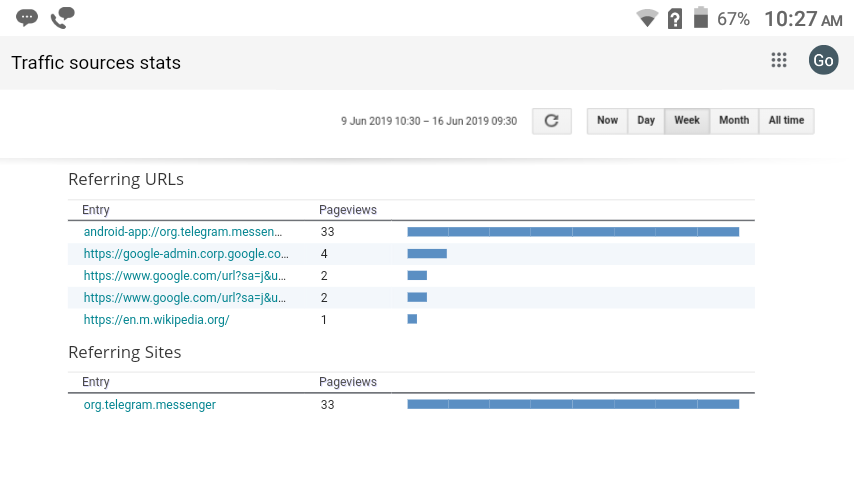This screenshot has height=480, width=854.
Task: Open the android-app telegram referring URL
Action: coord(182,232)
